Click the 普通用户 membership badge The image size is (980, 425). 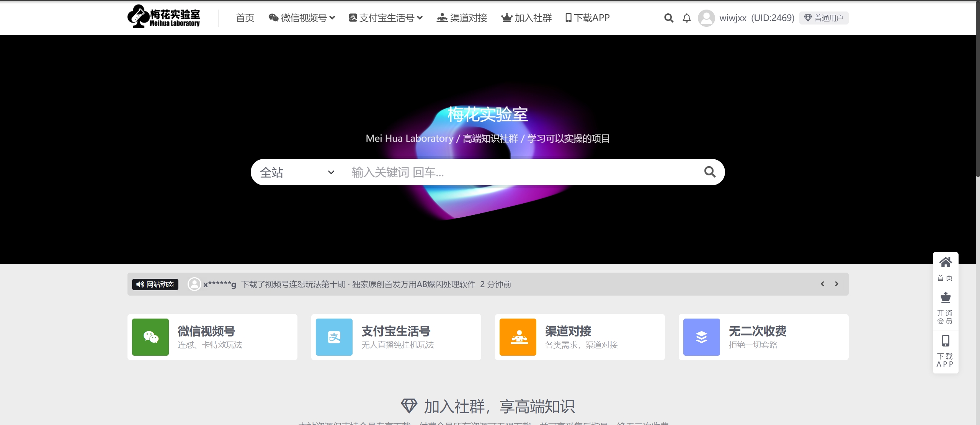pos(824,18)
